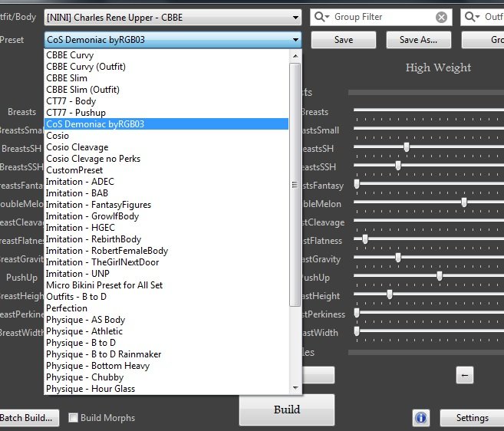Choose Physique - AS Body preset
This screenshot has height=431, width=504.
tap(166, 320)
